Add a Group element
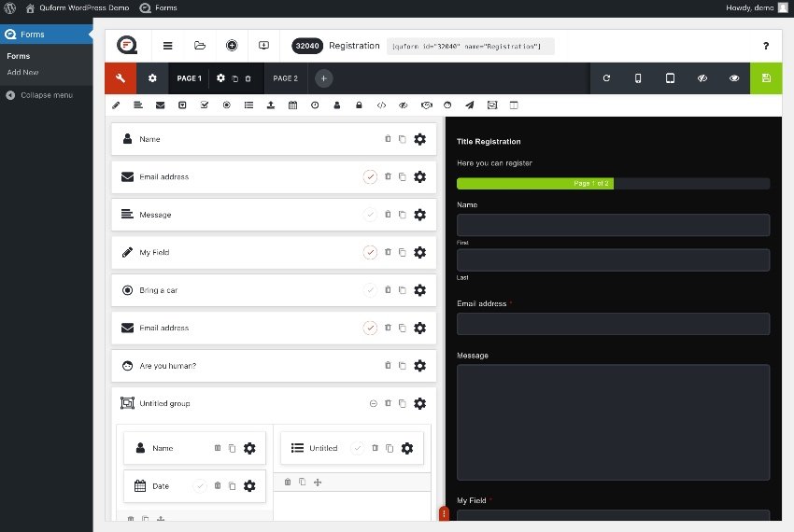Image resolution: width=794 pixels, height=532 pixels. [492, 105]
